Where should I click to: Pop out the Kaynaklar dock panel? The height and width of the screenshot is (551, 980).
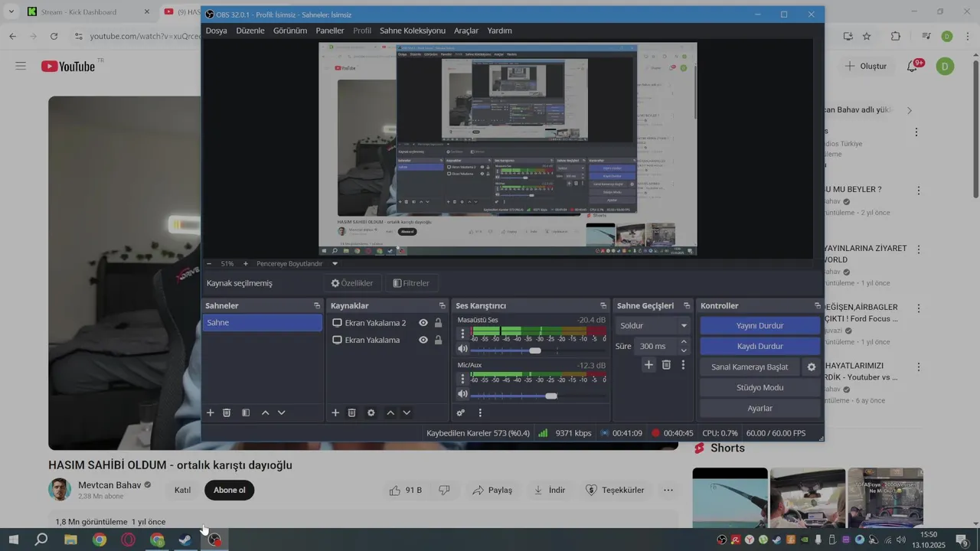pos(442,306)
